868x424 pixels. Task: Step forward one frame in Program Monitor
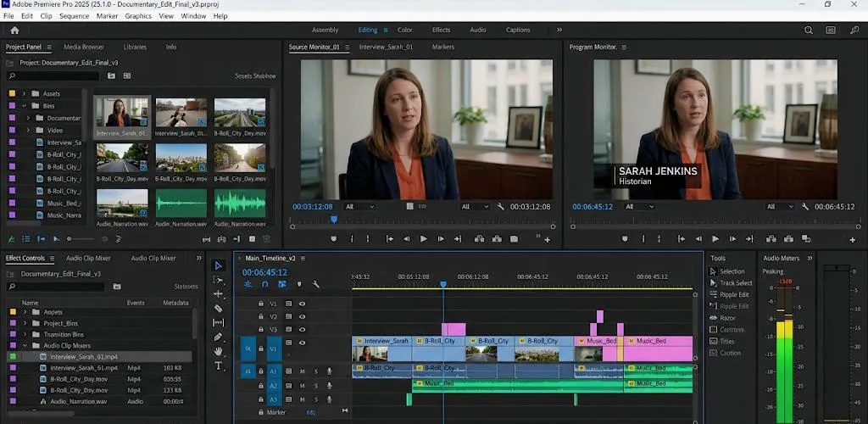click(x=732, y=239)
